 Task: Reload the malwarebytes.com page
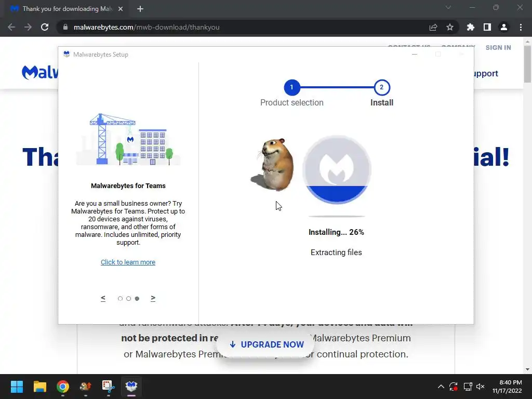pos(45,27)
